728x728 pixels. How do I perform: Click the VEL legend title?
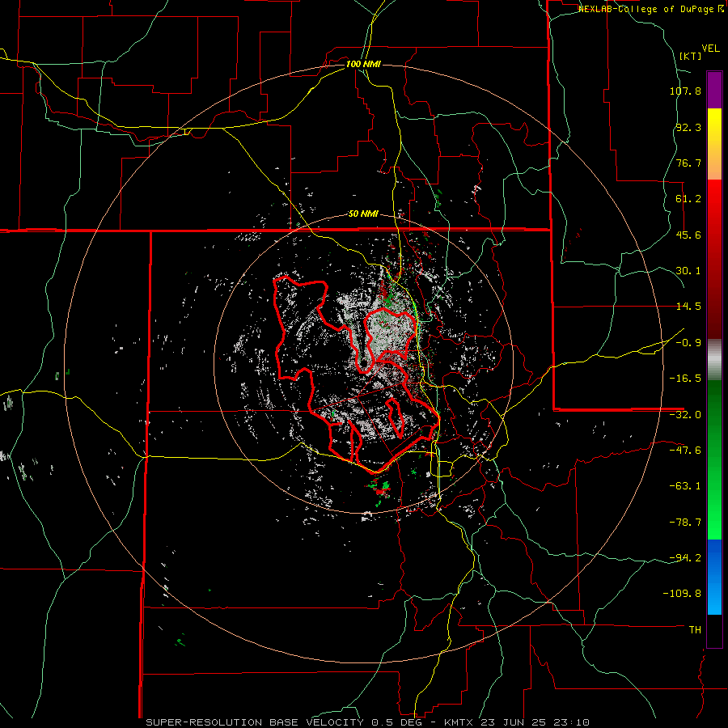[x=710, y=49]
